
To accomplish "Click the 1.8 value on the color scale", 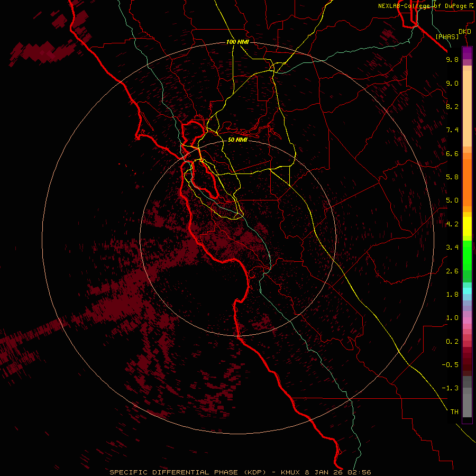I will click(452, 295).
